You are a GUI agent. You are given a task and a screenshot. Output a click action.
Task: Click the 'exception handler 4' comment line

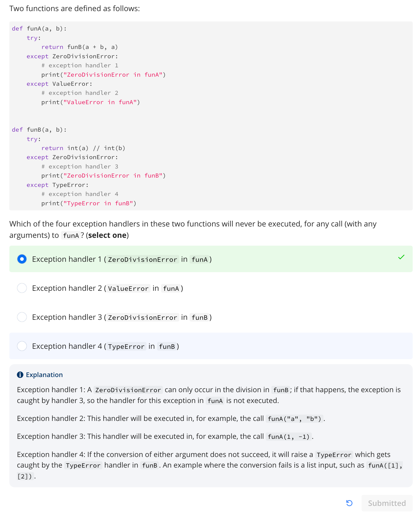pos(80,194)
